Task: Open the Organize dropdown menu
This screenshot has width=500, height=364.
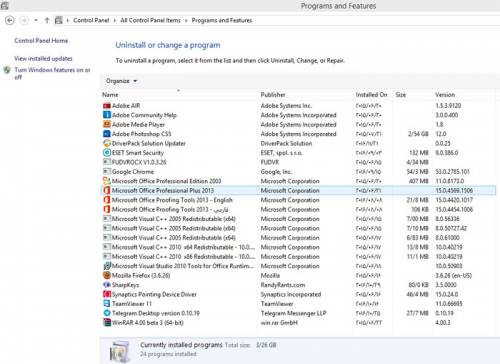Action: click(121, 81)
